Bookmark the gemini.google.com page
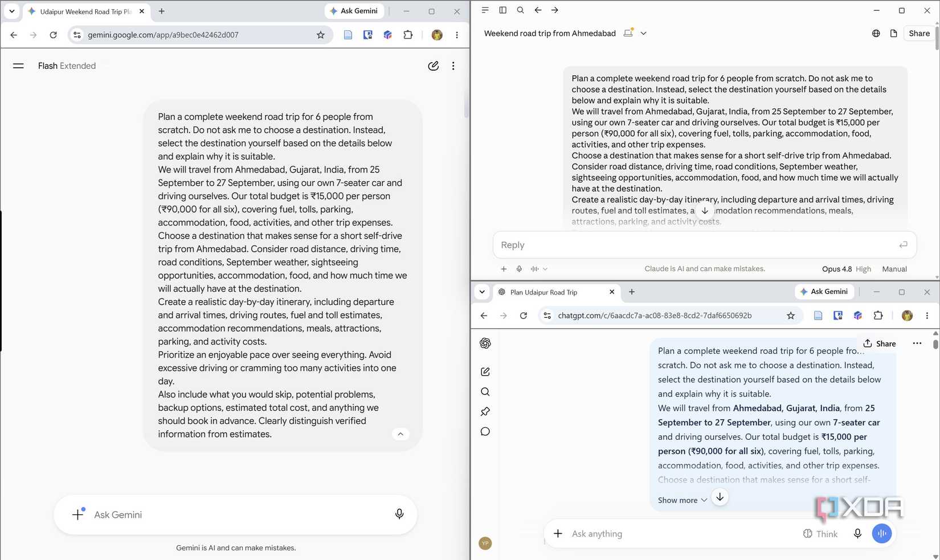 click(x=321, y=35)
